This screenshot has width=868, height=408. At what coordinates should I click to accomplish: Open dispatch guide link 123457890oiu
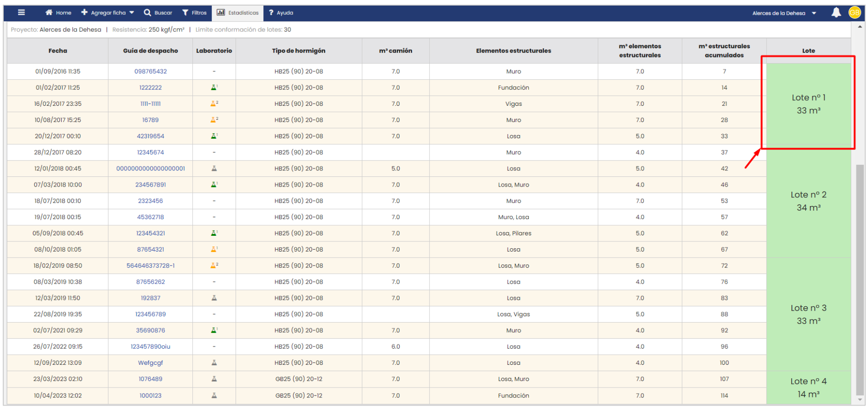pos(150,347)
